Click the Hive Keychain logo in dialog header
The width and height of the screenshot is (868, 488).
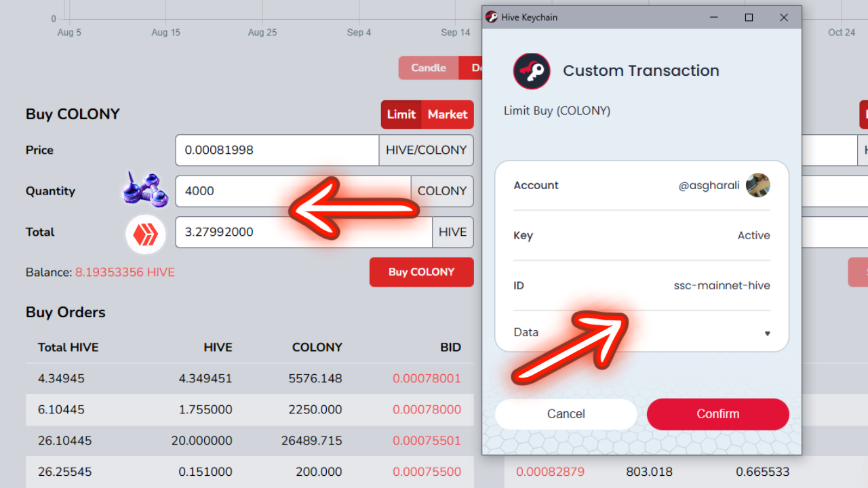point(532,71)
